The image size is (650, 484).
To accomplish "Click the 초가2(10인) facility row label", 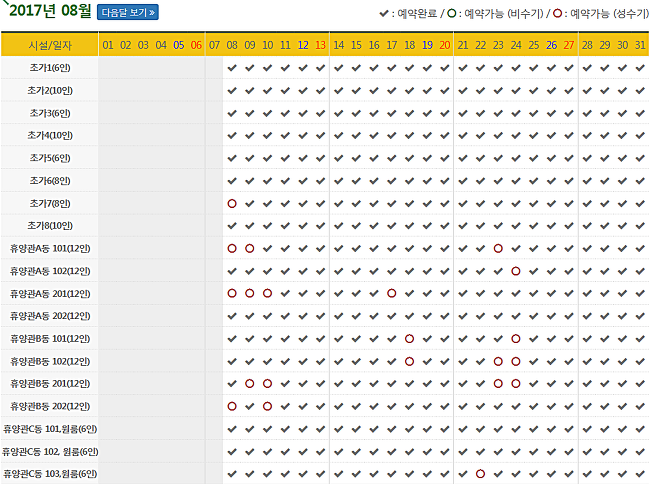I will click(50, 90).
